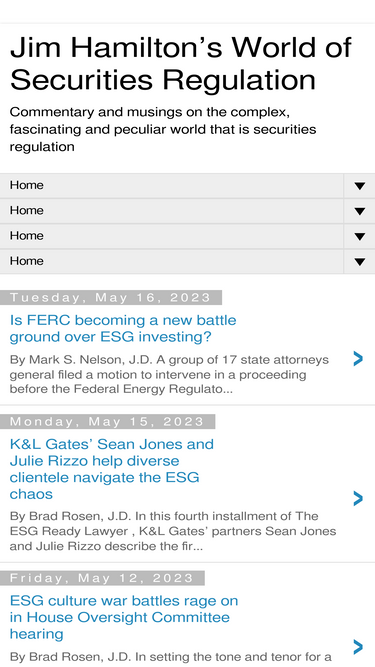Open the chevron arrow beside the K&L Gates post
Viewport: 375px width, 667px height.
[x=358, y=498]
